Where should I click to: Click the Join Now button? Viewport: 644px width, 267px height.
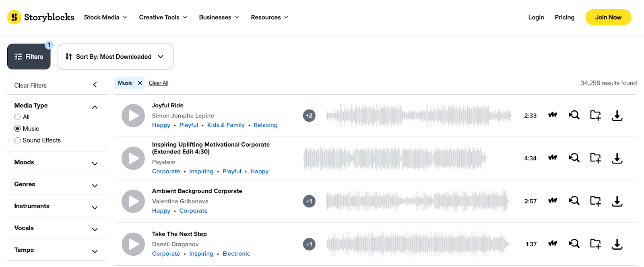608,17
